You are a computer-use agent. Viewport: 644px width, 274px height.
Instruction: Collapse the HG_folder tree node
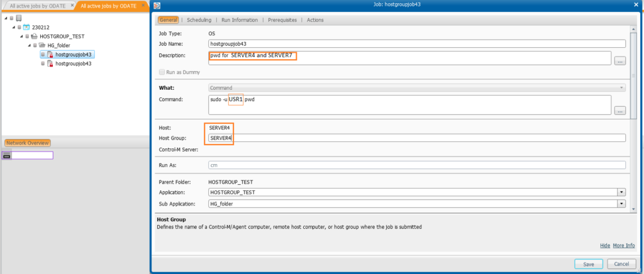[x=30, y=45]
